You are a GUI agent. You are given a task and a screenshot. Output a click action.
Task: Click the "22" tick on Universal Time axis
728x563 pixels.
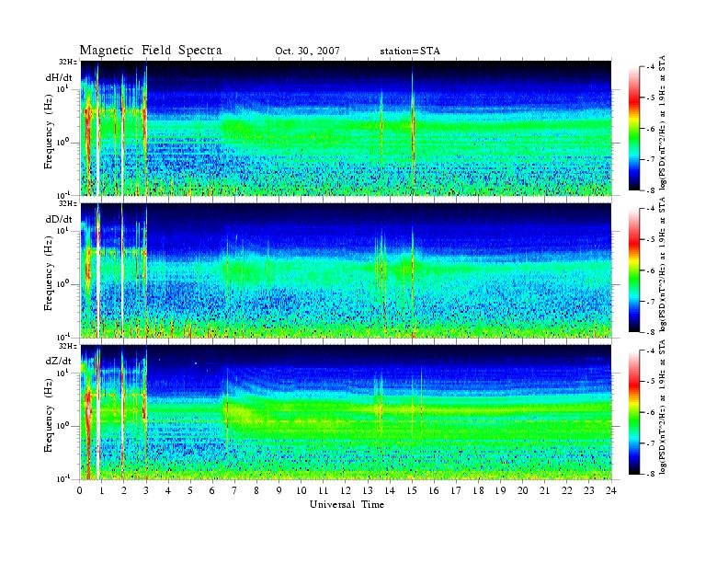[567, 490]
